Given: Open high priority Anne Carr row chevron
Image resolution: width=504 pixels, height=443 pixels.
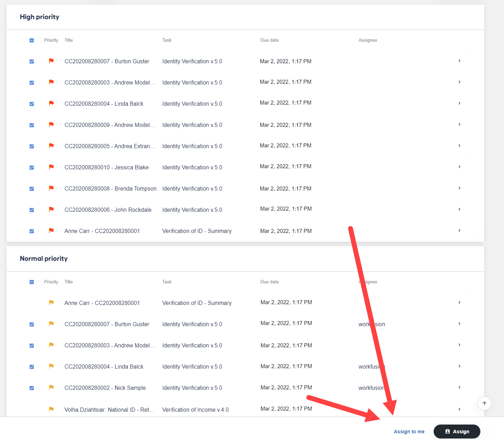Looking at the screenshot, I should (459, 231).
